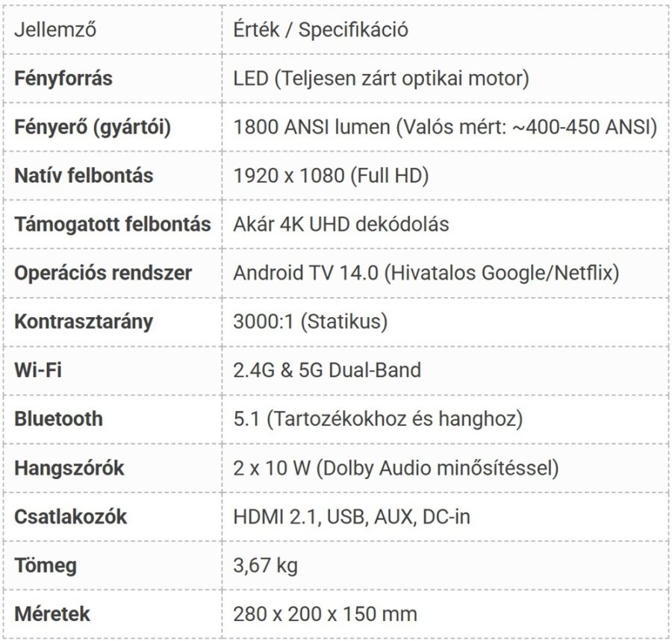672x641 pixels.
Task: Click the 3000:1 (Statikus) value
Action: pos(311,322)
